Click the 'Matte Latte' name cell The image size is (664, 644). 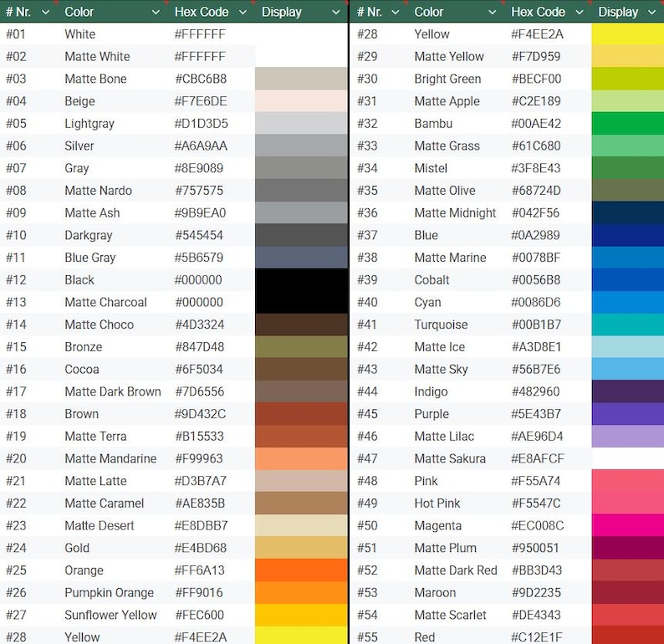(x=95, y=481)
